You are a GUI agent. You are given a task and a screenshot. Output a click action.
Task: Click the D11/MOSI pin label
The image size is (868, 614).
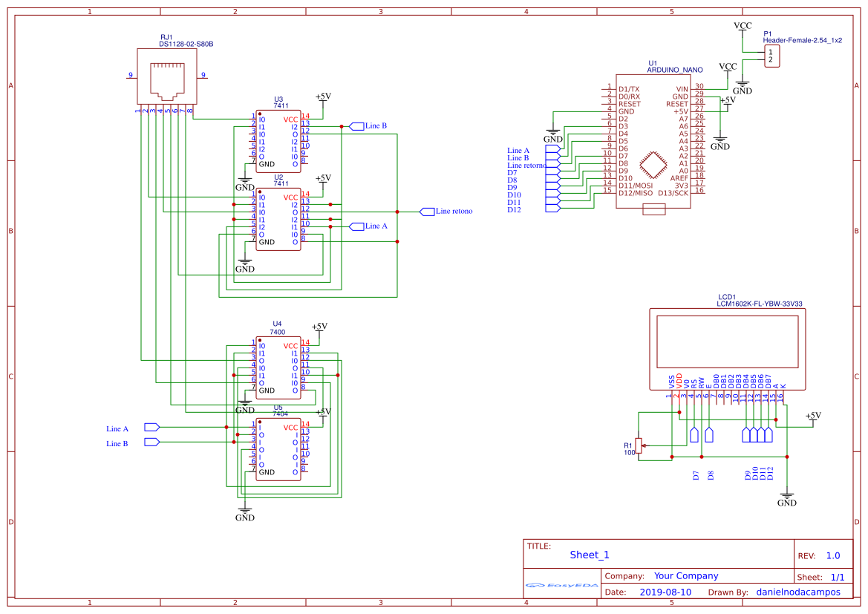pos(636,186)
